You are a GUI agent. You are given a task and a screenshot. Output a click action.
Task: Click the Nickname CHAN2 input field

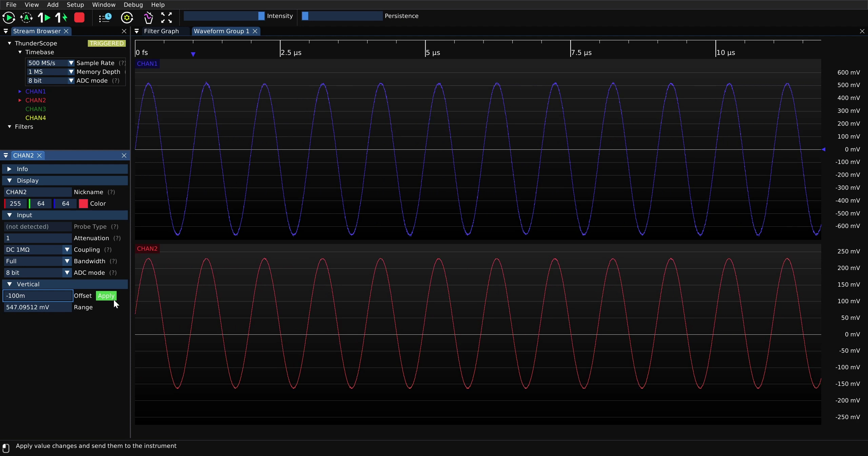[x=37, y=192]
